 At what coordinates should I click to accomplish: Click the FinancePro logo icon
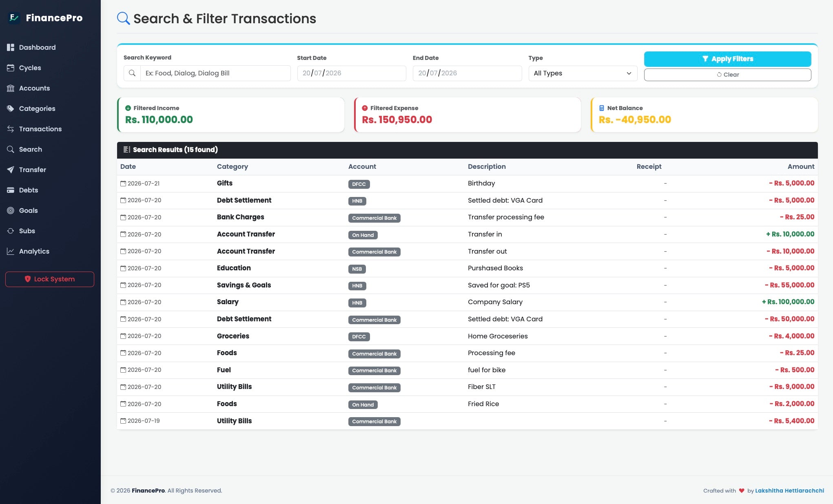(x=14, y=18)
